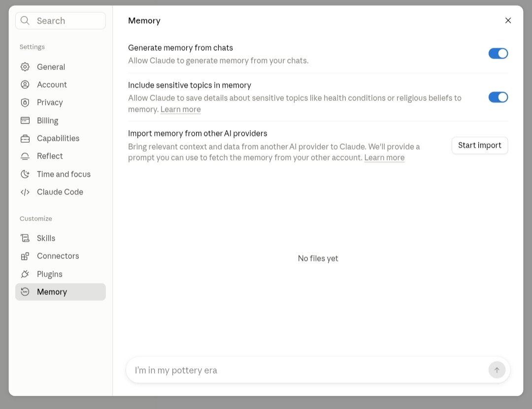532x409 pixels.
Task: Click the Capabilities briefcase icon
Action: click(25, 138)
